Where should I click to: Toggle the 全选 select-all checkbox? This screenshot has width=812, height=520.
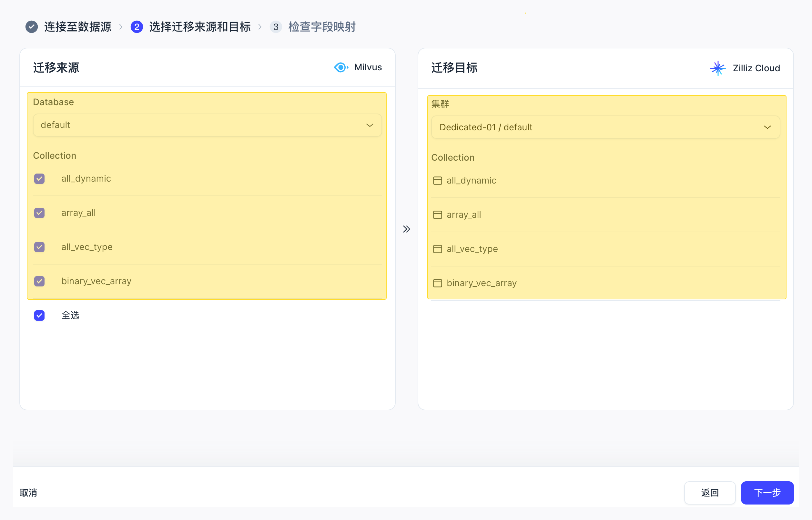tap(39, 315)
